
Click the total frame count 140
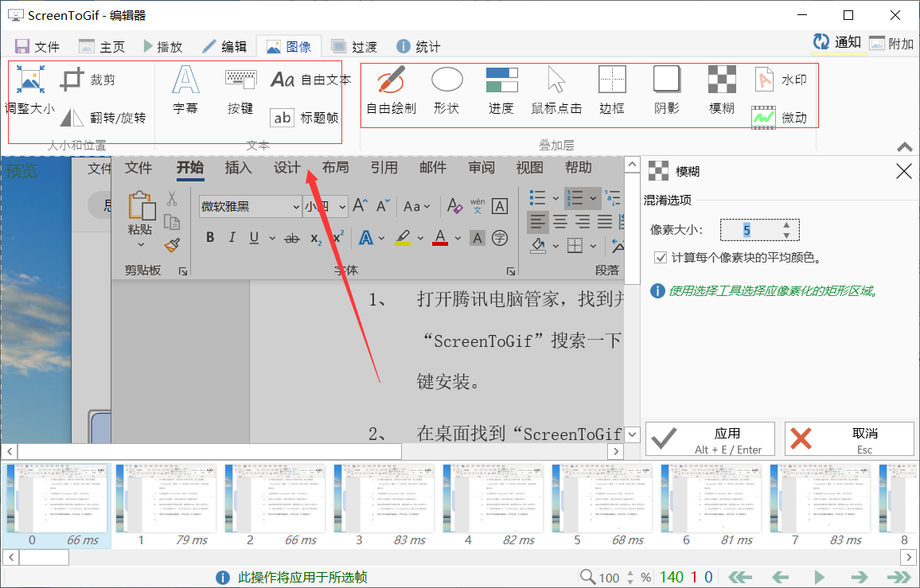click(671, 578)
